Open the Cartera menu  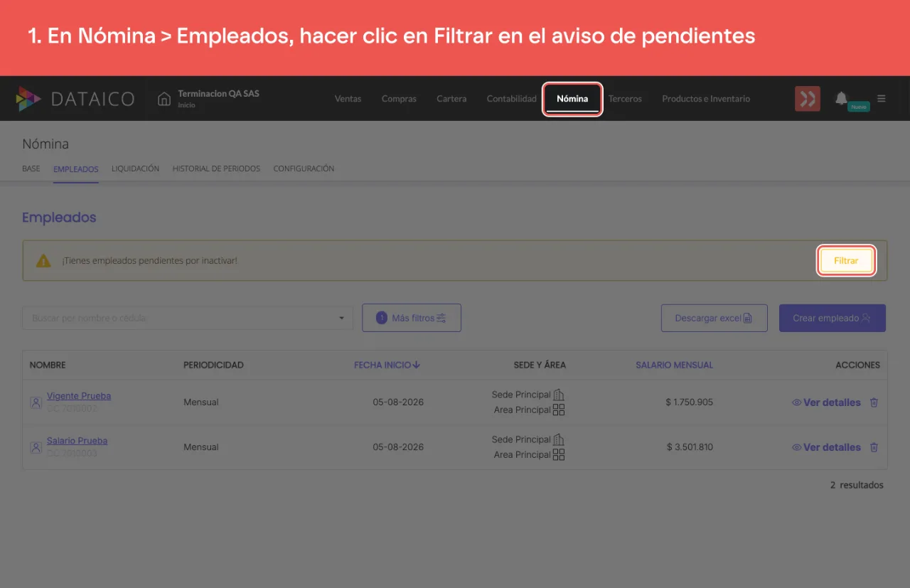451,99
